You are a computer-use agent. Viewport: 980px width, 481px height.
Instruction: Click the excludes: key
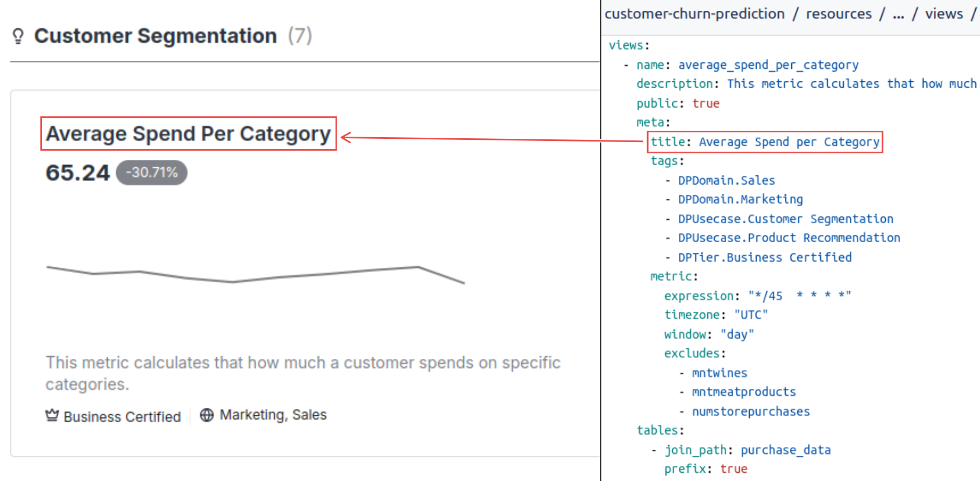[x=695, y=353]
